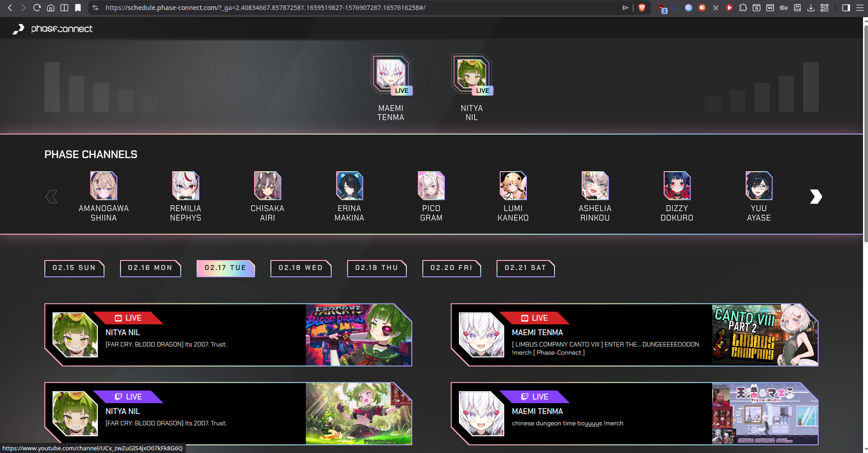868x453 pixels.
Task: Toggle the browser sidebar panel icon
Action: click(x=846, y=8)
